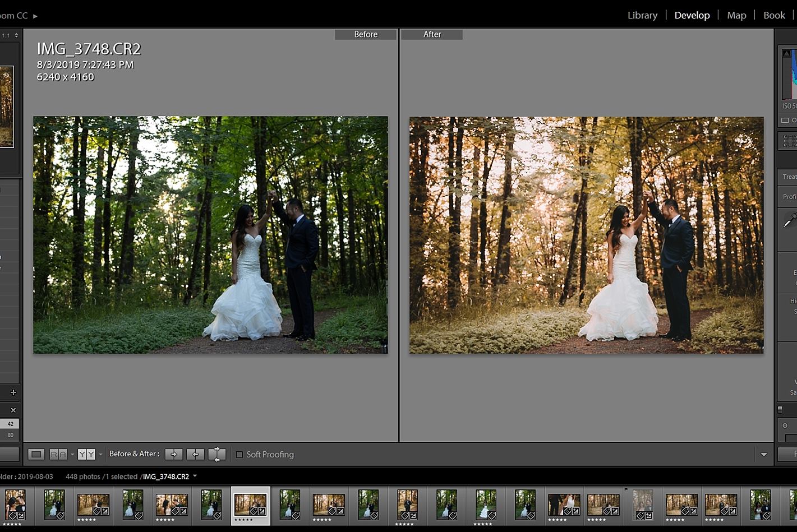The image size is (797, 532).
Task: Toggle the checkbox below the histogram
Action: [x=785, y=121]
